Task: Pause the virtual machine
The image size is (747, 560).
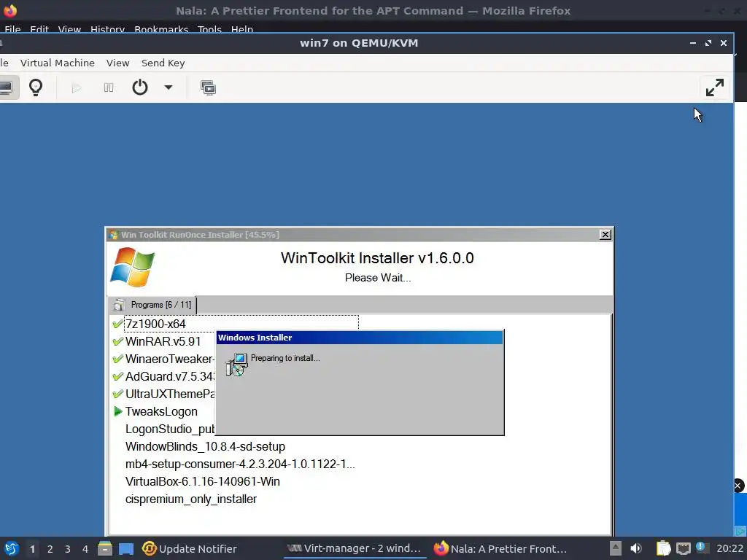Action: (x=109, y=87)
